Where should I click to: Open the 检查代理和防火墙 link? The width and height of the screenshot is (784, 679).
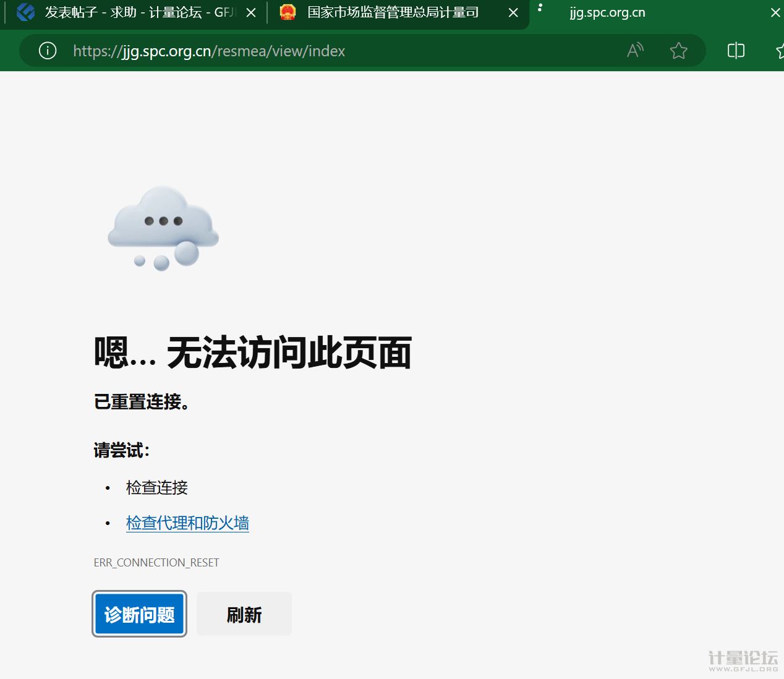[x=187, y=523]
